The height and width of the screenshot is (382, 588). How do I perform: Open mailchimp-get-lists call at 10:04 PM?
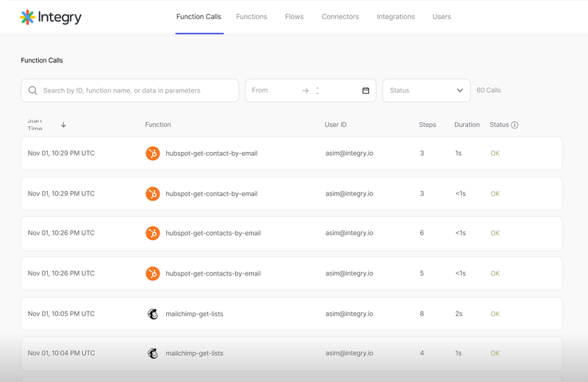click(292, 353)
